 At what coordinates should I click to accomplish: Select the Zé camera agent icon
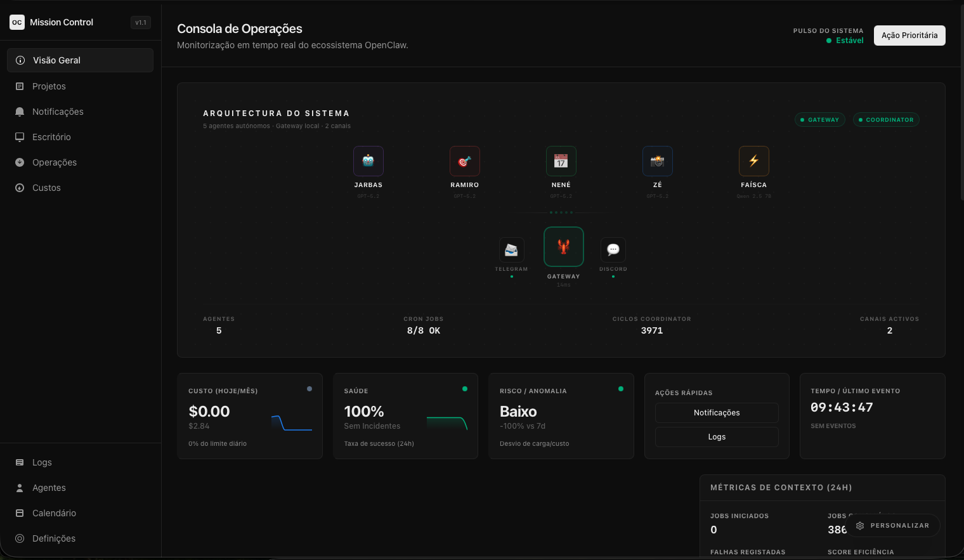click(658, 161)
